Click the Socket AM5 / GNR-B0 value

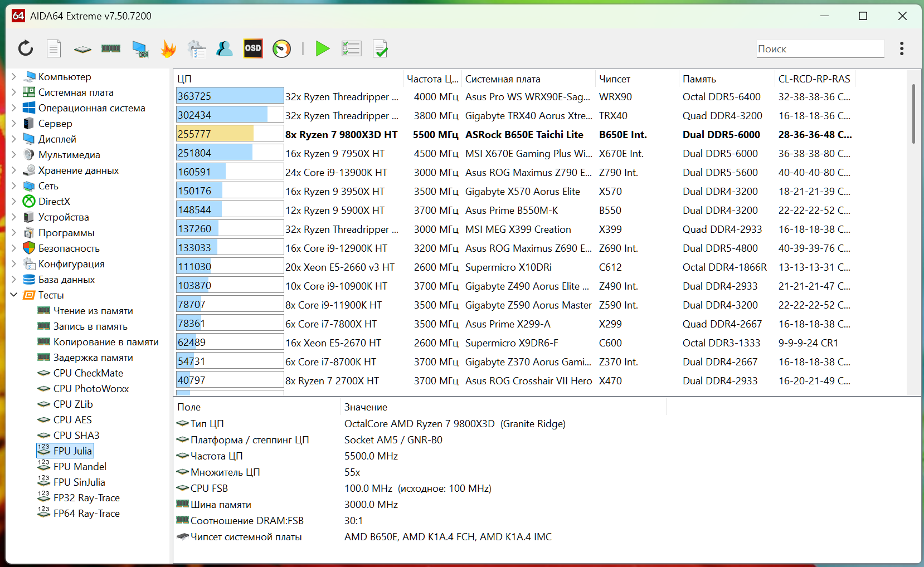click(x=393, y=439)
